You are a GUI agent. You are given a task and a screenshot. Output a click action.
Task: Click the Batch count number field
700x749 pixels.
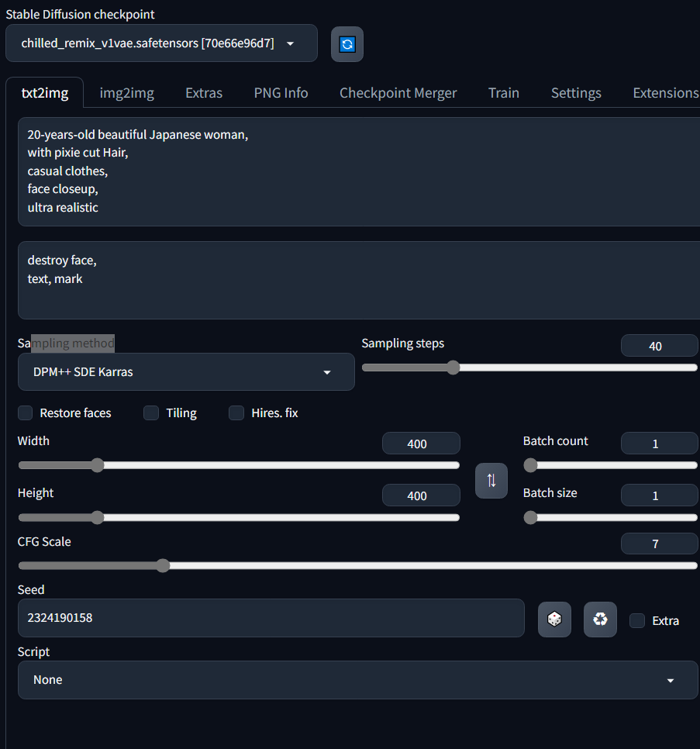pyautogui.click(x=660, y=444)
